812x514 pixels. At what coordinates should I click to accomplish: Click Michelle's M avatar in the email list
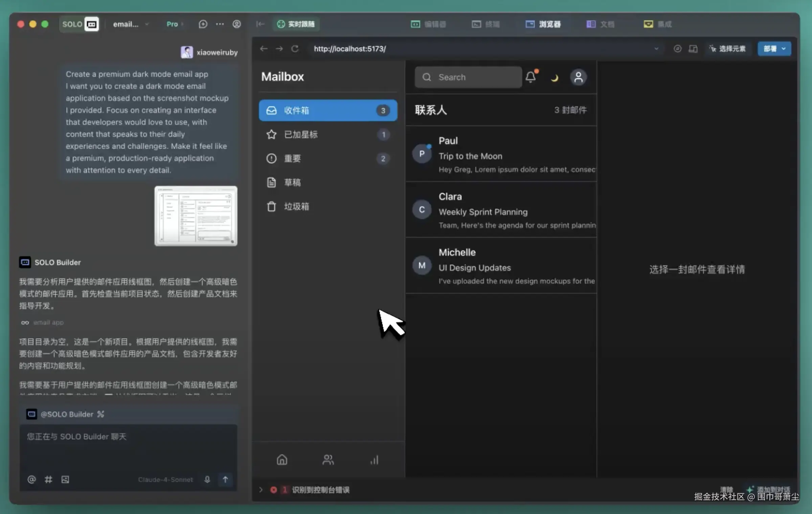click(x=422, y=265)
